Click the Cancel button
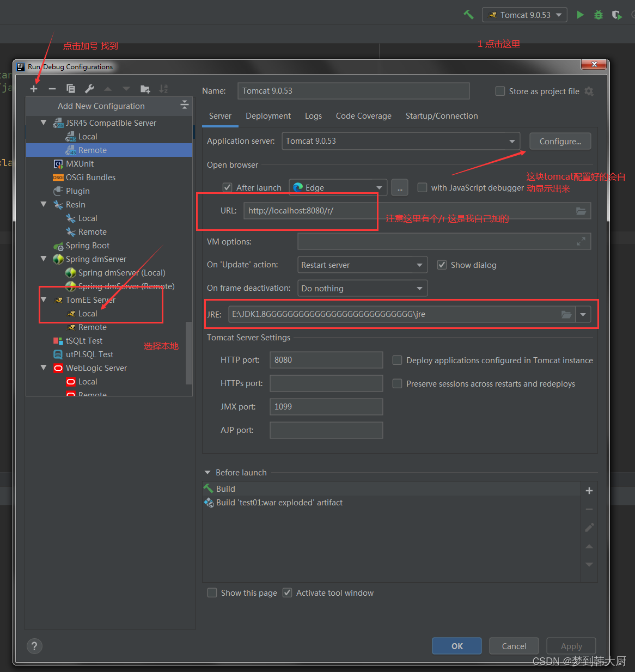Screen dimensions: 635x672 click(514, 646)
